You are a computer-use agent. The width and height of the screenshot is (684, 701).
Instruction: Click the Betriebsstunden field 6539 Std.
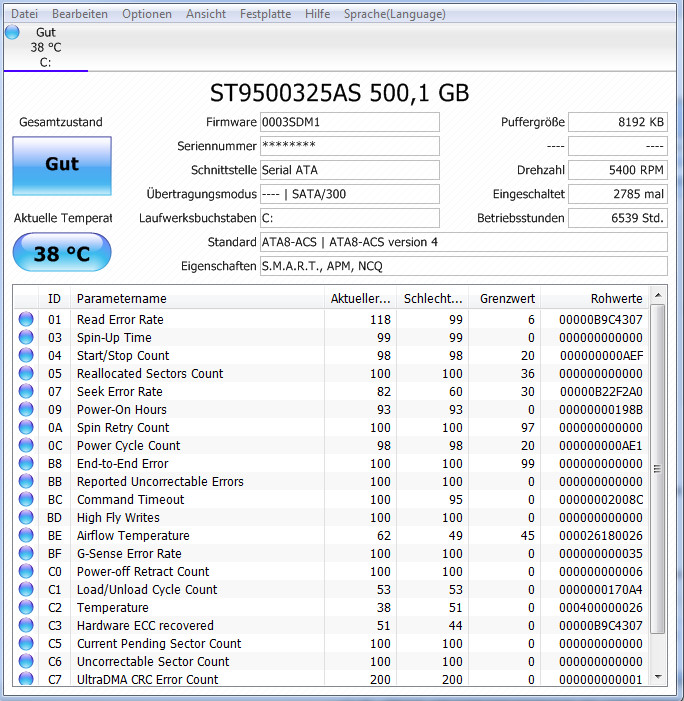618,218
